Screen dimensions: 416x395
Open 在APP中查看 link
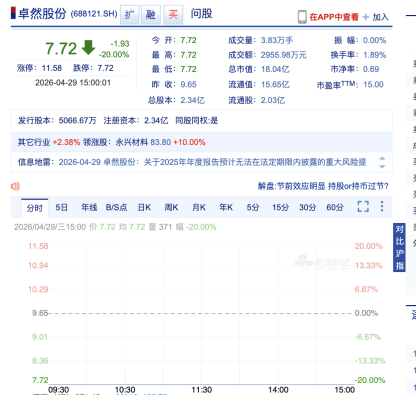(334, 17)
